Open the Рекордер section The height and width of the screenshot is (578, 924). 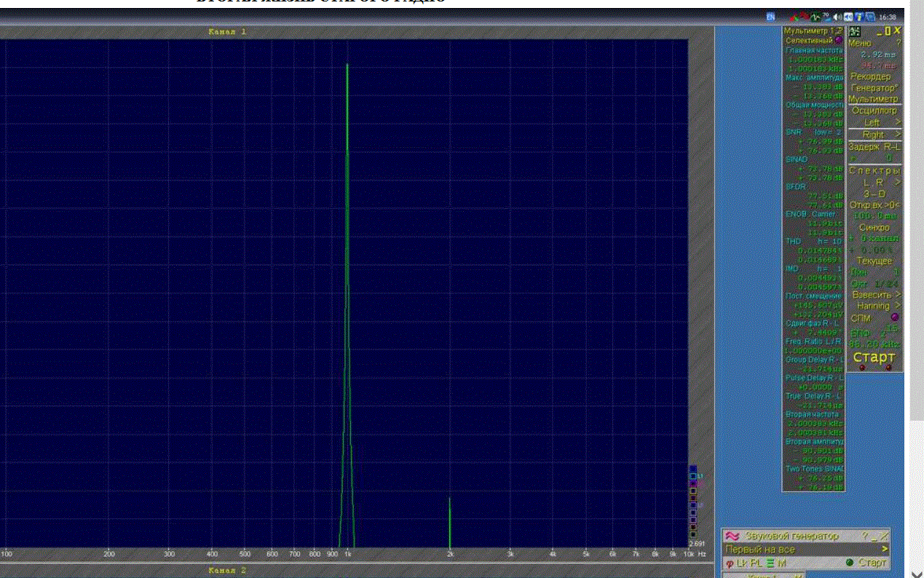(x=871, y=76)
